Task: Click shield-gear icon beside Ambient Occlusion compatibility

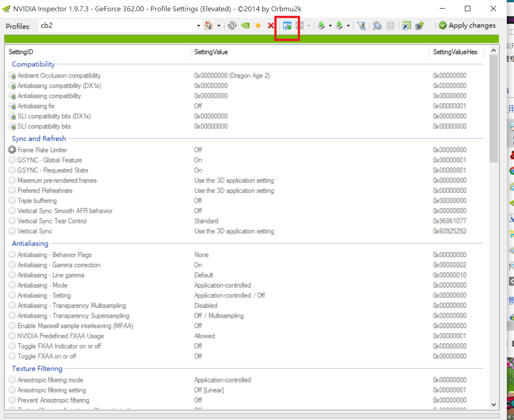Action: pyautogui.click(x=12, y=76)
